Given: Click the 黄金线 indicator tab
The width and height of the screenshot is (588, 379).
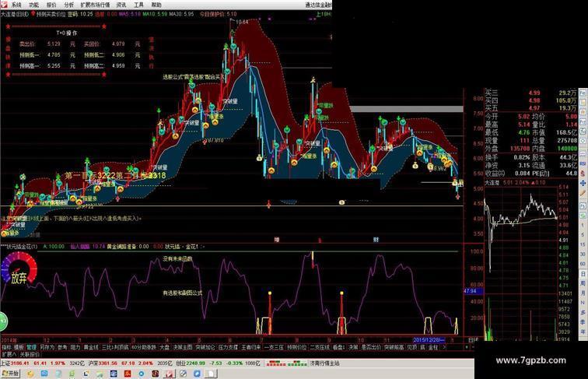Looking at the screenshot, I should tap(91, 347).
